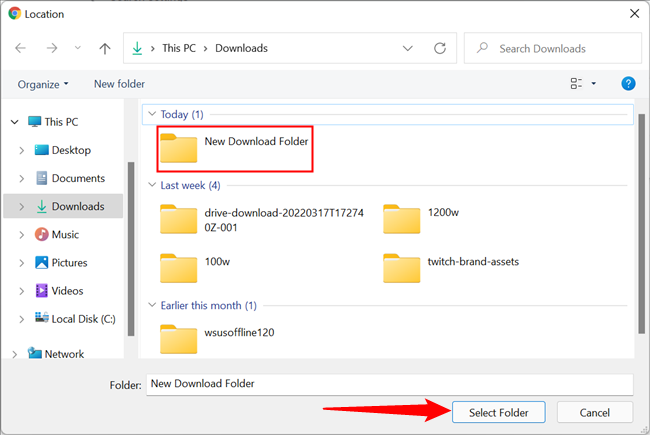Select the drive-download-20220317T172740Z-001 folder icon
This screenshot has height=435, width=650.
pyautogui.click(x=179, y=219)
